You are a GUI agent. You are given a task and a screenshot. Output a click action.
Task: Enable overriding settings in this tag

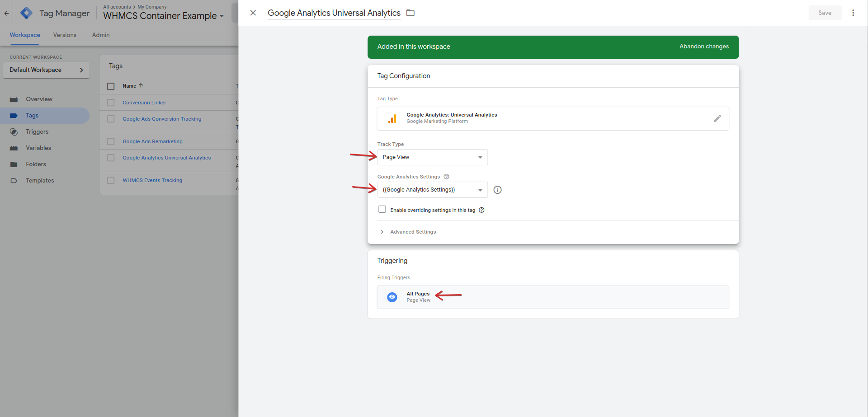382,210
